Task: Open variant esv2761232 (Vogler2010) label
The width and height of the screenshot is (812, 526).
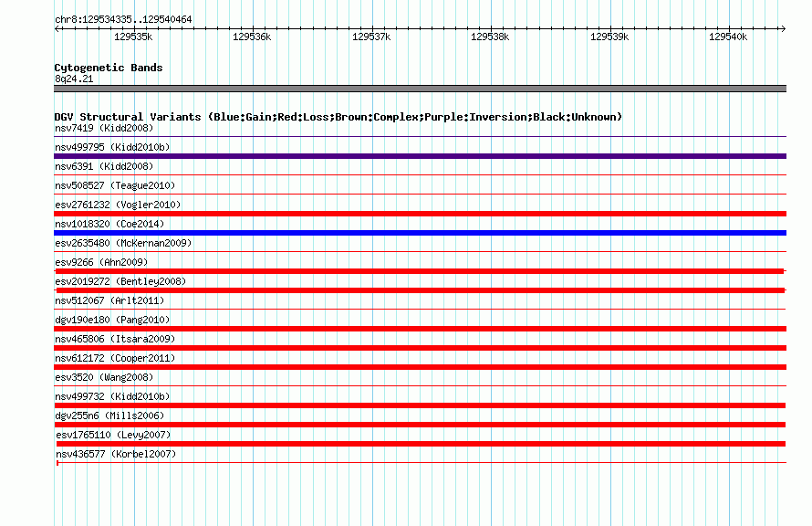Action: click(x=118, y=205)
